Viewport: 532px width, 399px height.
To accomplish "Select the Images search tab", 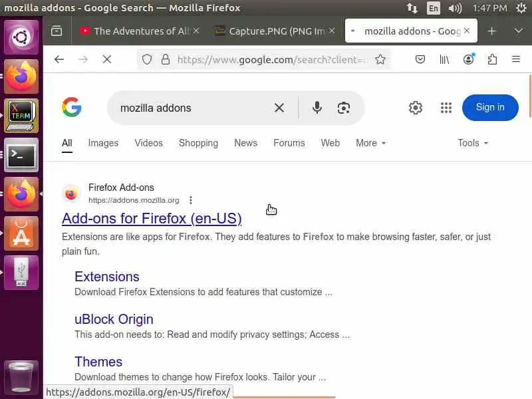I will click(103, 143).
